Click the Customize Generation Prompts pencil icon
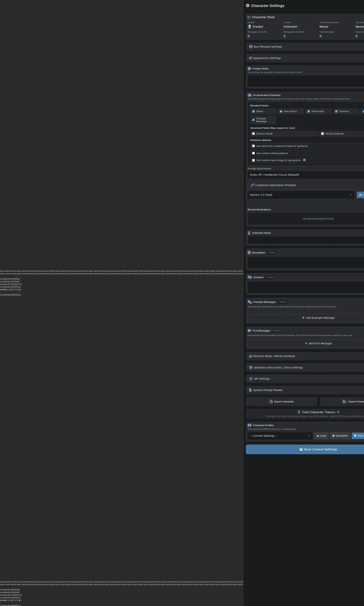 (252, 185)
